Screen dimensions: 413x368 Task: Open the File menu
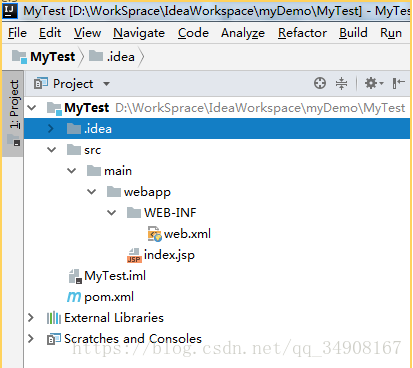coord(17,33)
